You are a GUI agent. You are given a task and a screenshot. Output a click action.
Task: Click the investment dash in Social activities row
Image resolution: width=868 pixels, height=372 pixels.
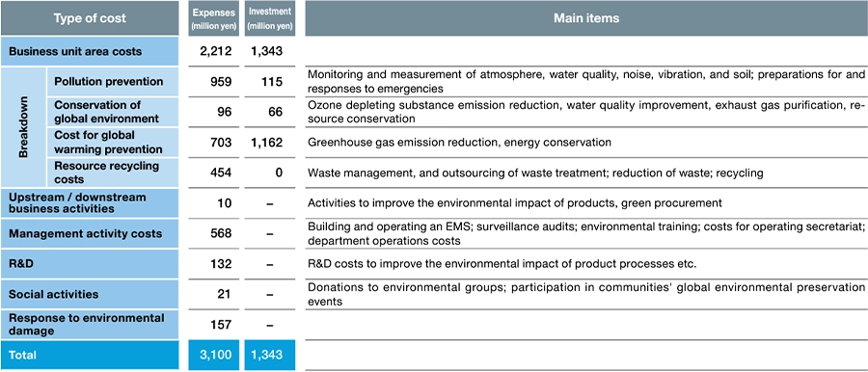pyautogui.click(x=270, y=295)
